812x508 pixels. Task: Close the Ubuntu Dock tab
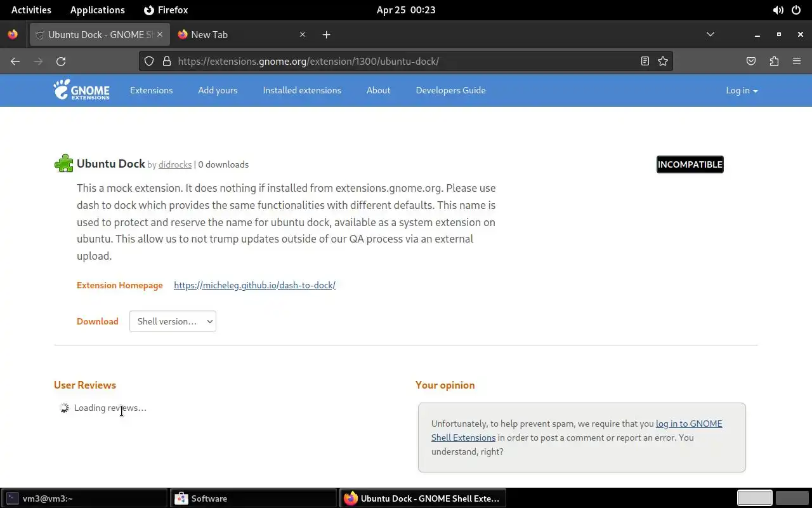[x=160, y=34]
